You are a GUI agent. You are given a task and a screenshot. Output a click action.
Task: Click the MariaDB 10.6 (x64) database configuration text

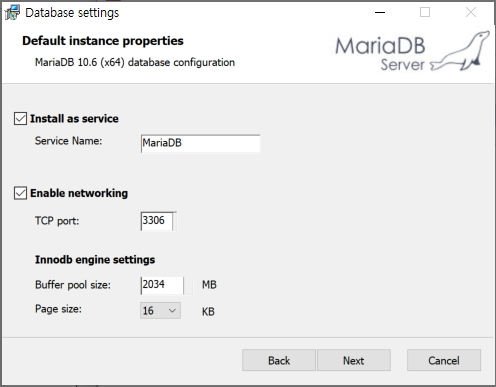pos(135,62)
